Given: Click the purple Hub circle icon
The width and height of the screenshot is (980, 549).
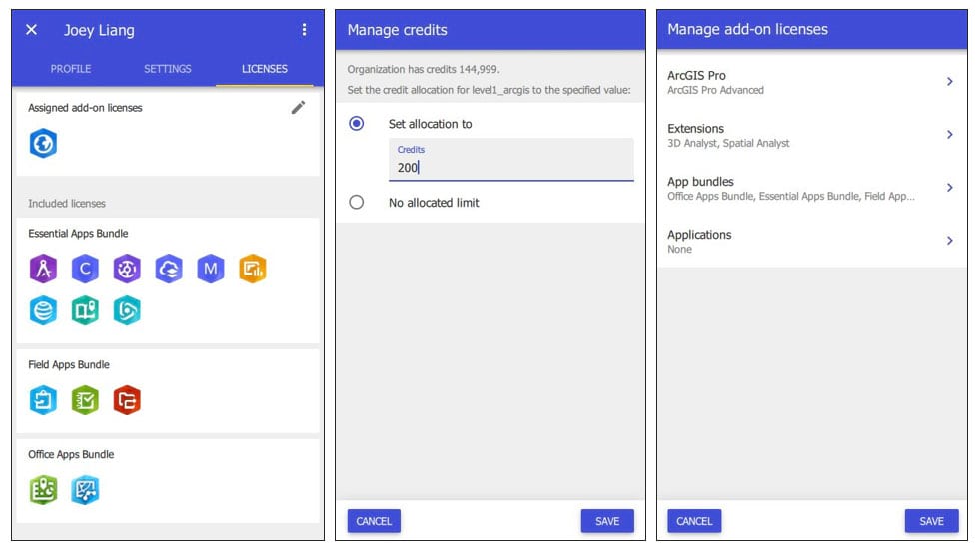Looking at the screenshot, I should coord(127,269).
